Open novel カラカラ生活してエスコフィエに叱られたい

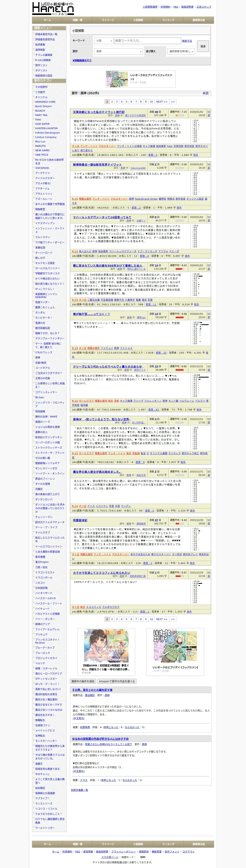pyautogui.click(x=101, y=572)
